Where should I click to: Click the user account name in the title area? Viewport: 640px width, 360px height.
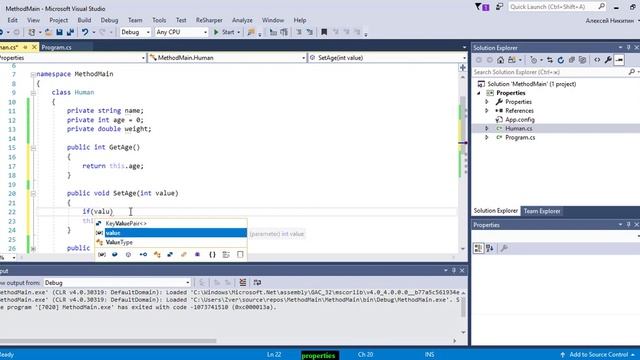[610, 20]
